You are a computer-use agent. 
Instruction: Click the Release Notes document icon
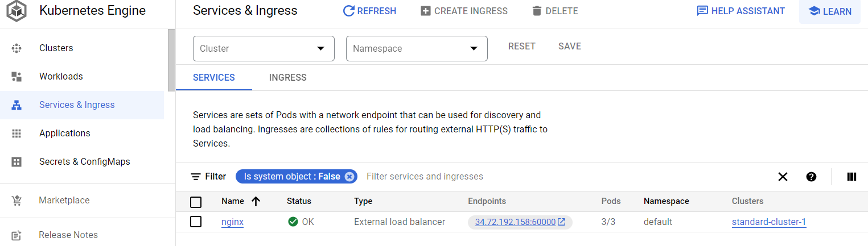17,235
